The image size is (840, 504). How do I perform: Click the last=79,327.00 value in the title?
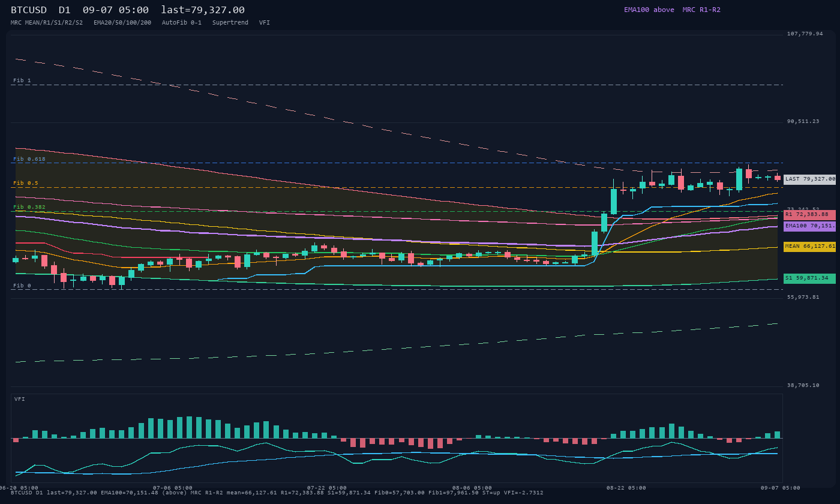click(x=203, y=10)
